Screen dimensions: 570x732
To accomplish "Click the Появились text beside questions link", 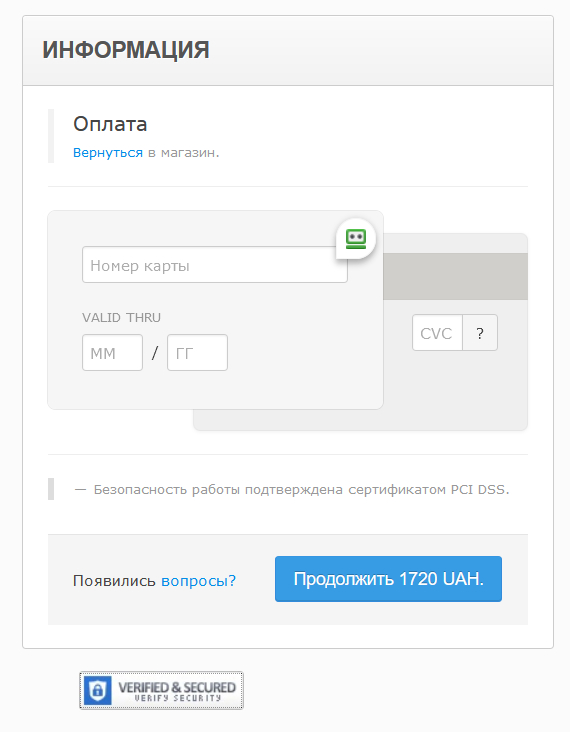I will [x=114, y=581].
